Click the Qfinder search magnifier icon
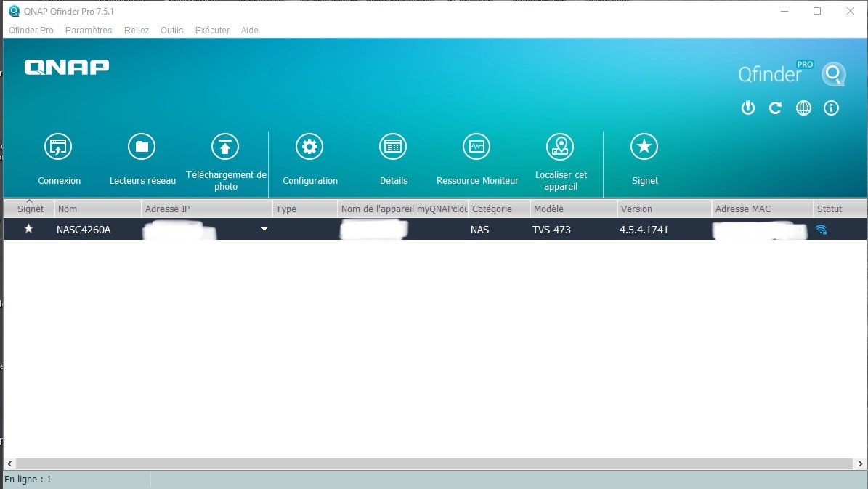868x489 pixels. (834, 74)
